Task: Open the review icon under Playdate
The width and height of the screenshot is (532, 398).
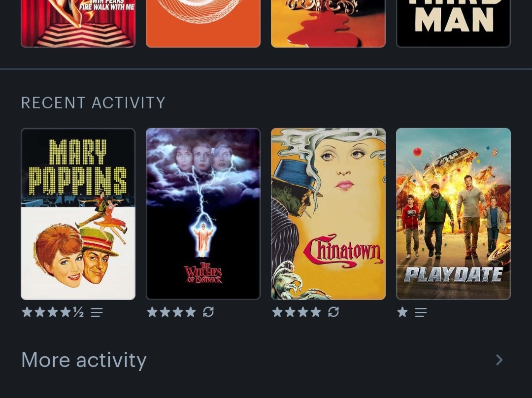Action: [421, 312]
